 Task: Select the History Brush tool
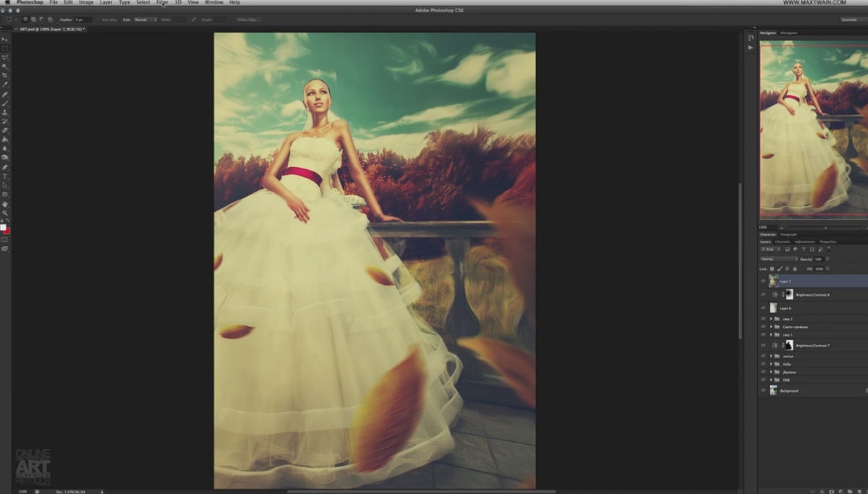coord(5,121)
